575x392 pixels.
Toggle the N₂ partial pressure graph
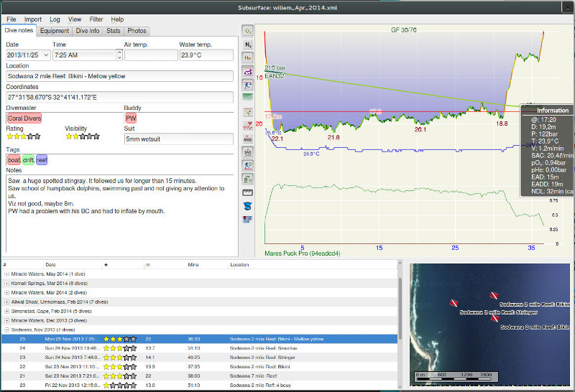(x=248, y=45)
